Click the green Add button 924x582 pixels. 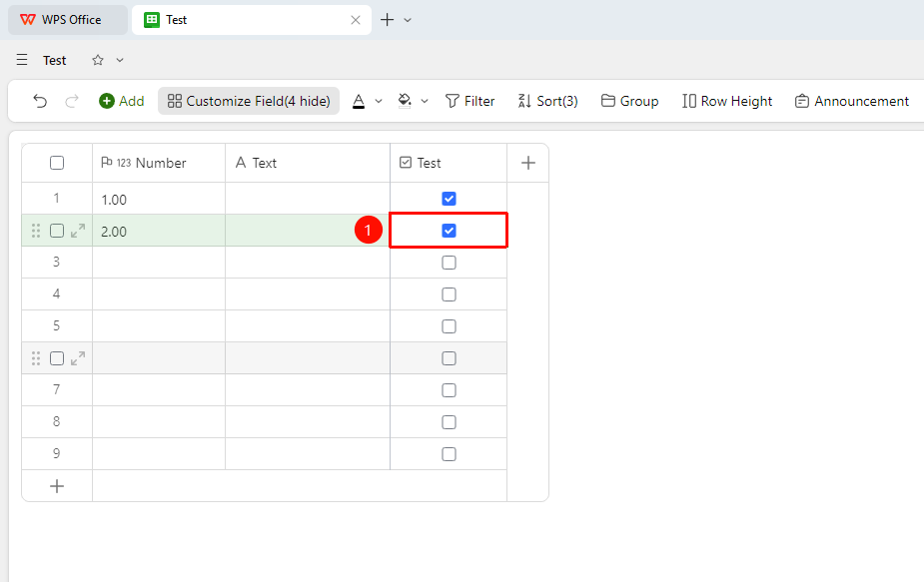[x=122, y=101]
